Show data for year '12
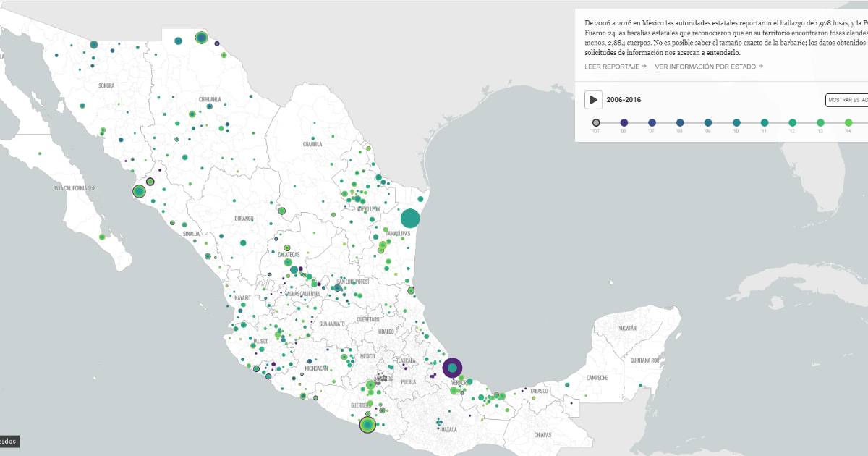 click(792, 123)
